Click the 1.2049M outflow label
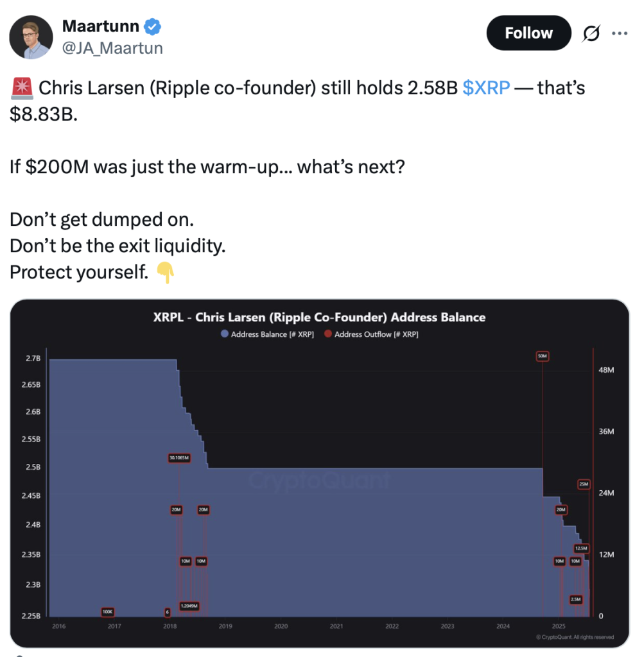This screenshot has width=644, height=657. (x=189, y=606)
